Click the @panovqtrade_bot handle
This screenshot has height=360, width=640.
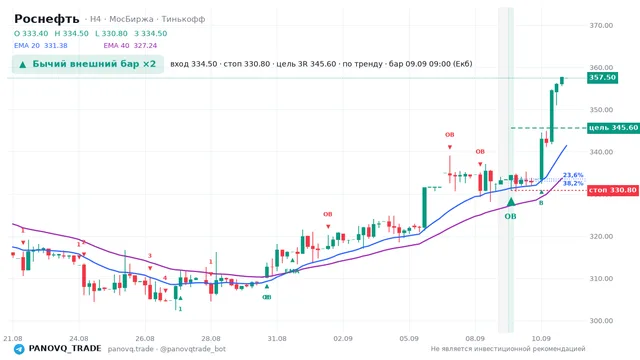(193, 349)
